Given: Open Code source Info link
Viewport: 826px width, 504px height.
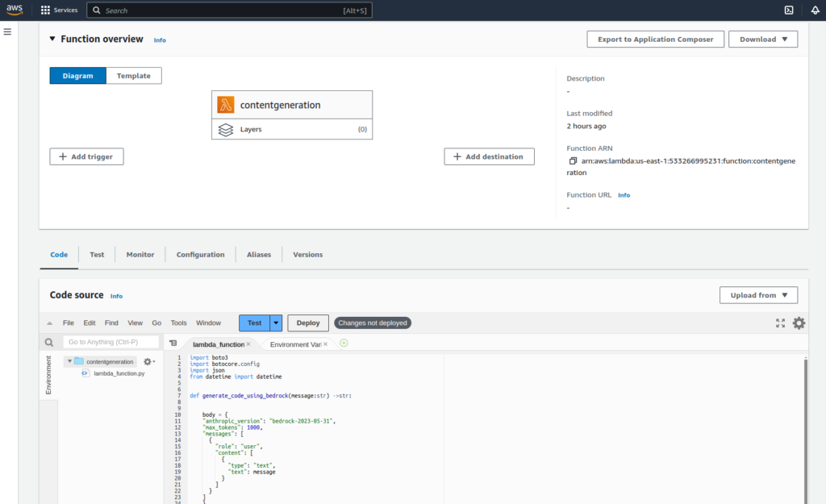Looking at the screenshot, I should coord(116,296).
